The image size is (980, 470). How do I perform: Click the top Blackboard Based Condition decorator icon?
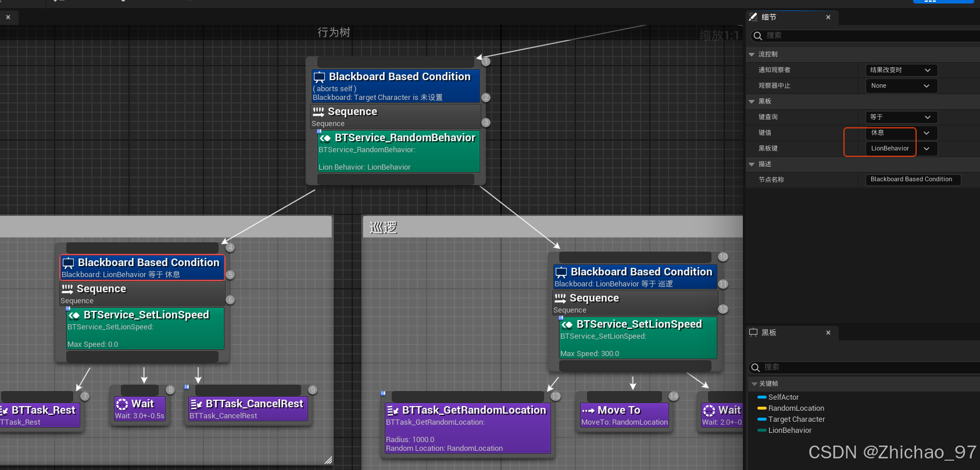(319, 77)
